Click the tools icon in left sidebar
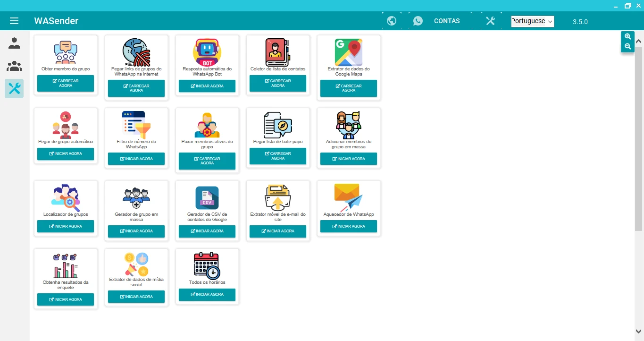644x341 pixels. coord(14,88)
